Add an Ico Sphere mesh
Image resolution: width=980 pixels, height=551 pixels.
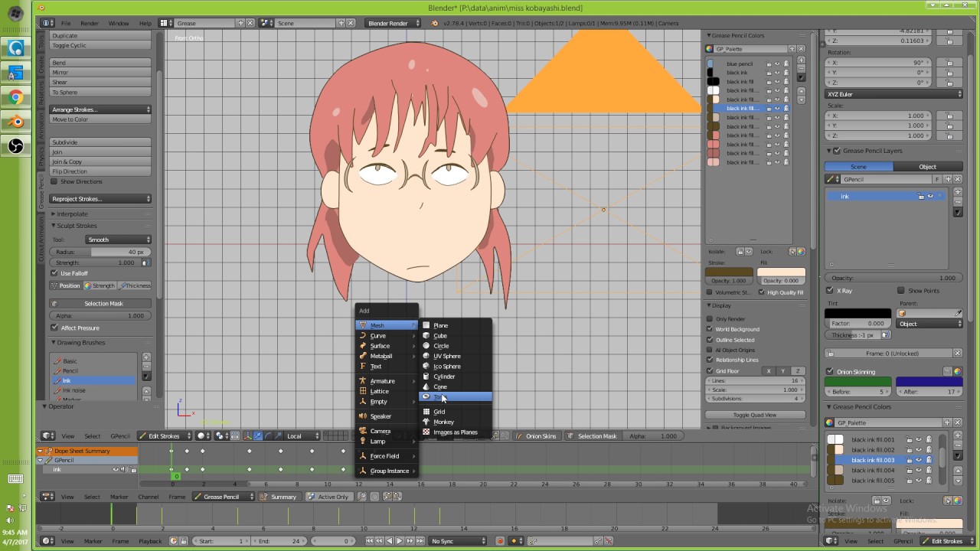pyautogui.click(x=456, y=366)
